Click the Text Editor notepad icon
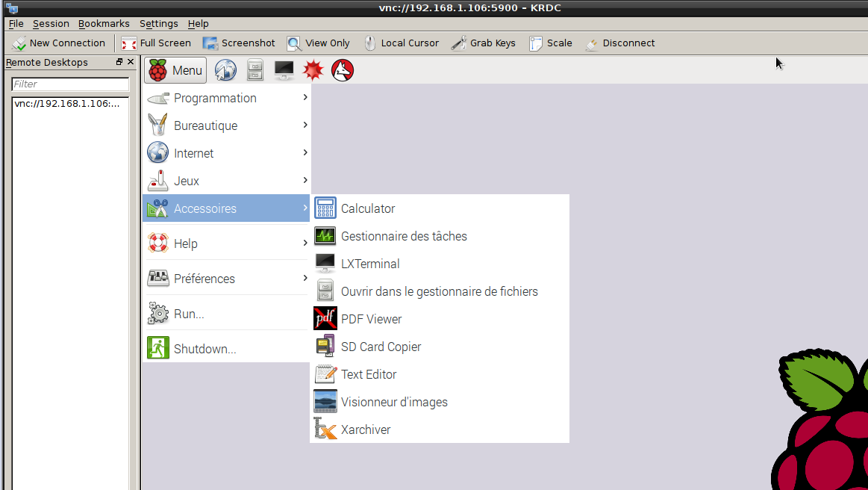The width and height of the screenshot is (868, 490). [325, 373]
